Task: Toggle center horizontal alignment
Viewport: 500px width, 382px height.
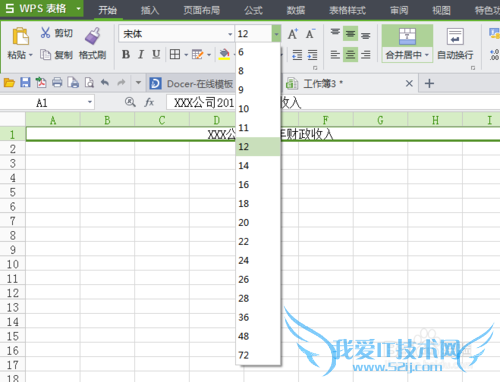Action: (350, 54)
